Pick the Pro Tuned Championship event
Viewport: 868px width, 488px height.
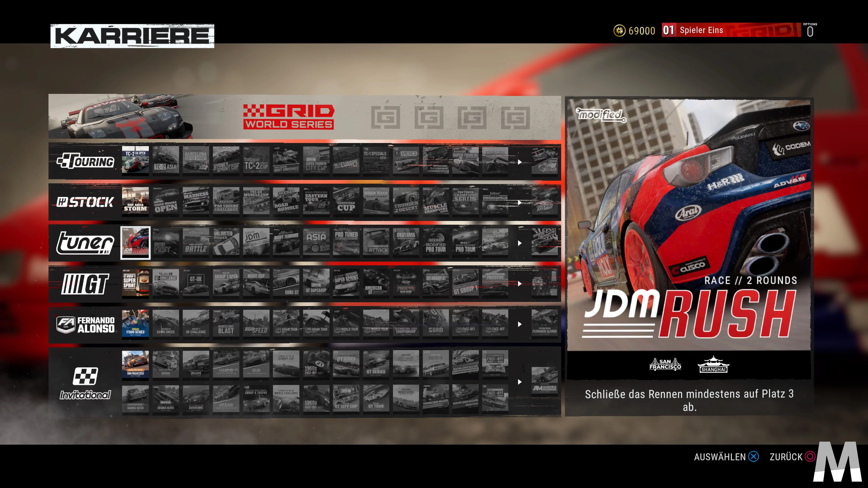[346, 242]
